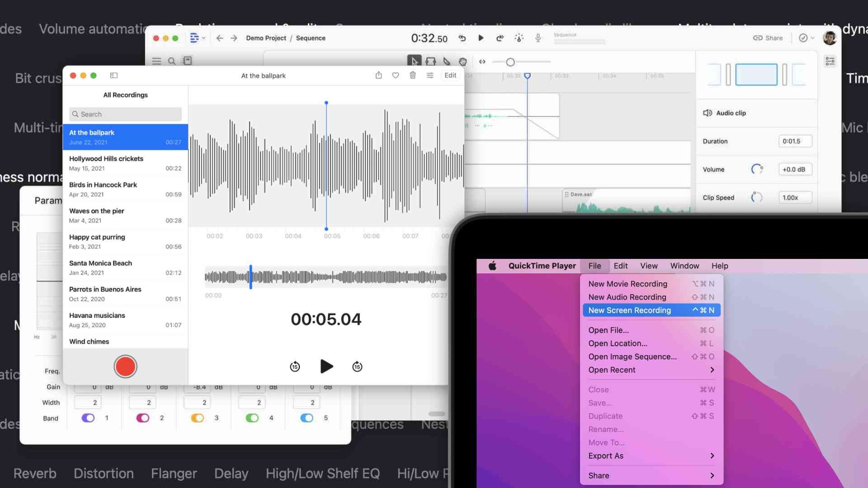Toggle EQ band 3 switch
Screen dimensions: 868x488
(198, 418)
